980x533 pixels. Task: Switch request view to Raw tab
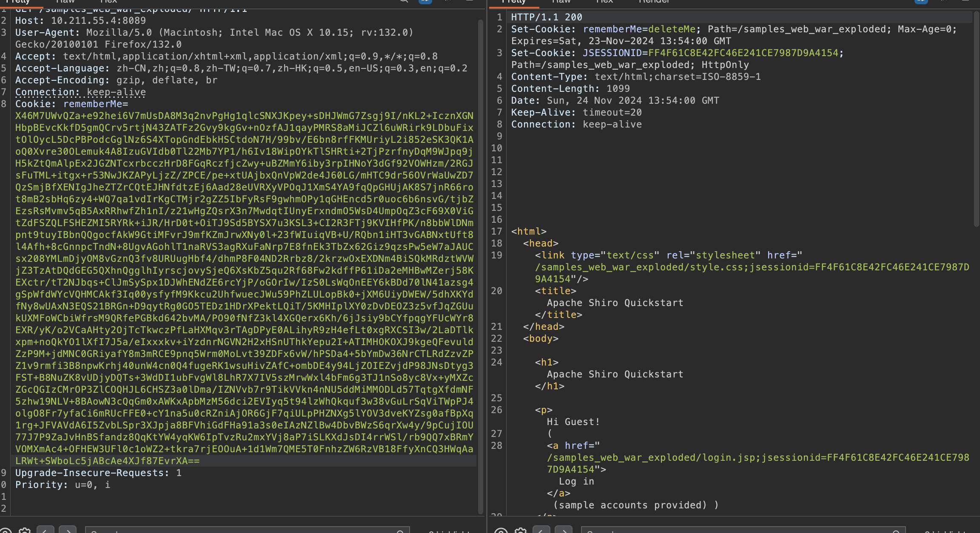[65, 2]
